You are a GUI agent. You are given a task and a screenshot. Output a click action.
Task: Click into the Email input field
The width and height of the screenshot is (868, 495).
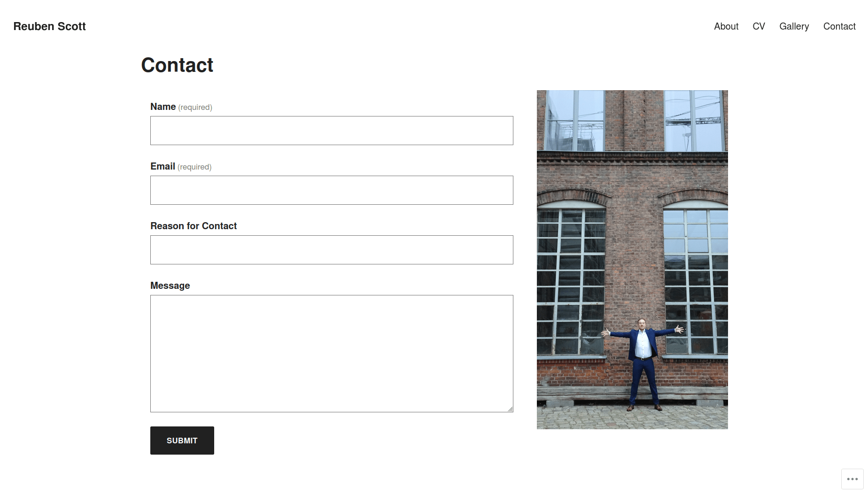(x=332, y=190)
